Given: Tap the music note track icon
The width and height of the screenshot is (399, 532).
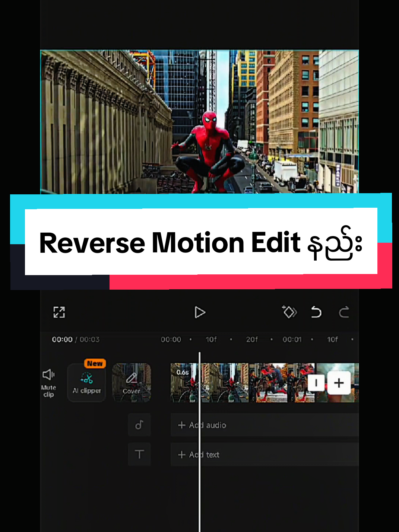Looking at the screenshot, I should coord(139,424).
